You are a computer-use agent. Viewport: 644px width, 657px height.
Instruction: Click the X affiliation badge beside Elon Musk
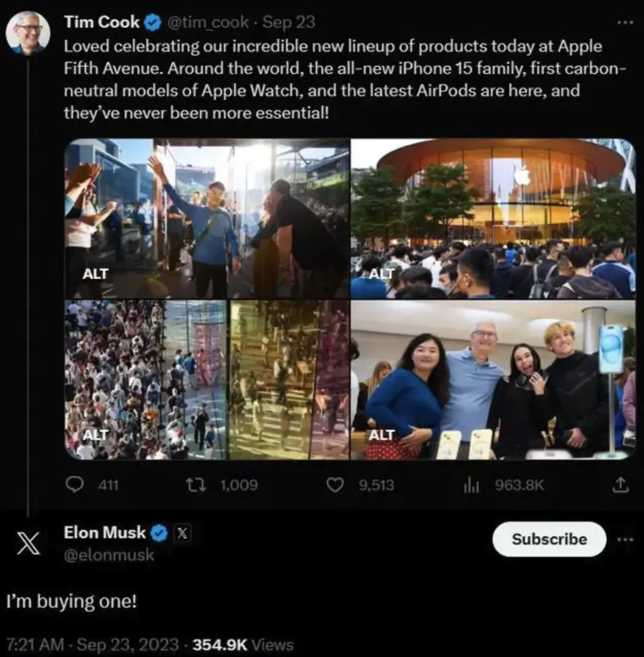[182, 533]
